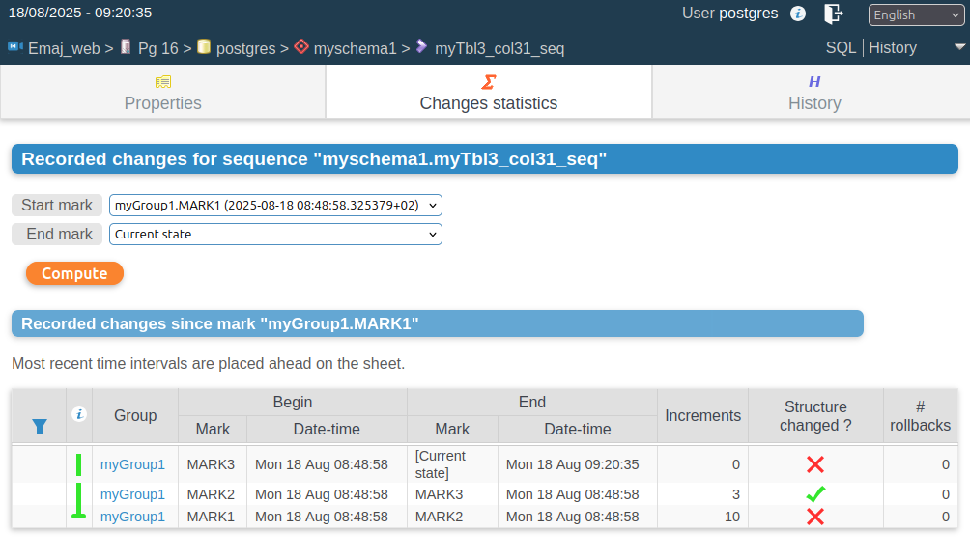Switch to the Properties tab
Image resolution: width=970 pixels, height=560 pixels.
(x=163, y=92)
